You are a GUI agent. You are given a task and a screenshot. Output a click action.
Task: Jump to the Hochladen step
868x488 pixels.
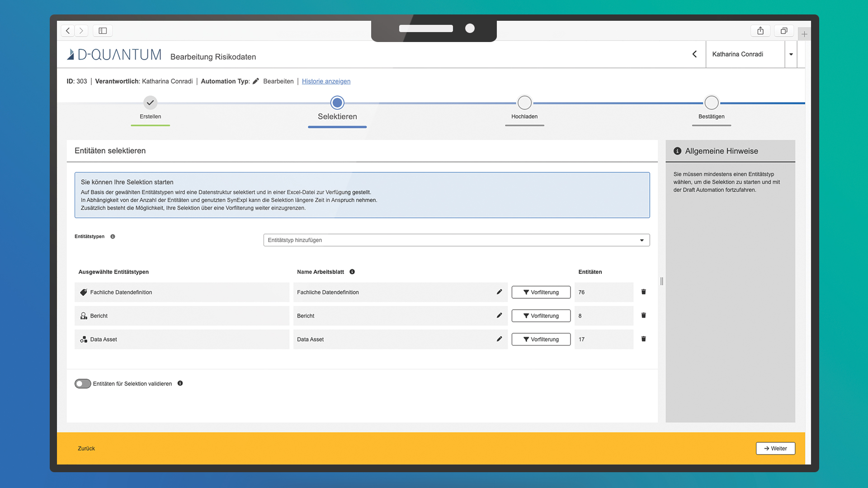click(524, 103)
